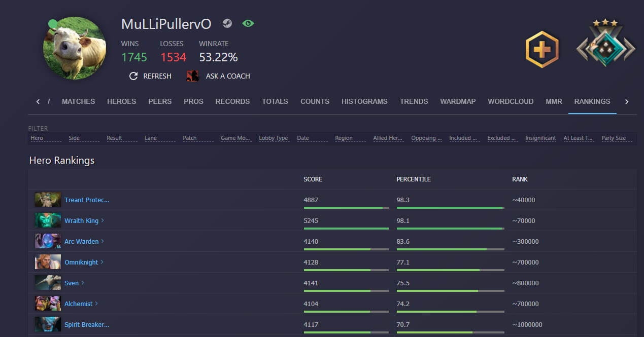The width and height of the screenshot is (644, 337).
Task: Open the Arc Warden hero link
Action: [82, 242]
